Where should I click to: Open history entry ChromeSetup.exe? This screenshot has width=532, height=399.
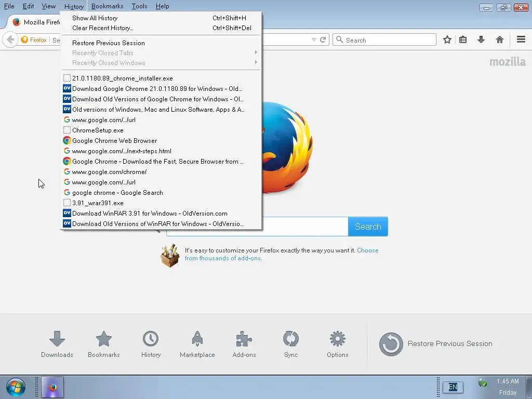tap(161, 130)
